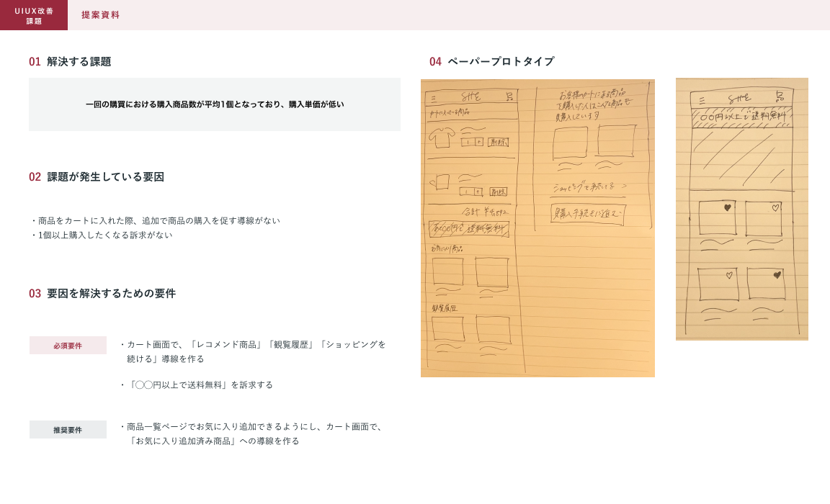Toggle the filled heart on top-left product
Viewport: 830px width, 504px height.
[727, 207]
